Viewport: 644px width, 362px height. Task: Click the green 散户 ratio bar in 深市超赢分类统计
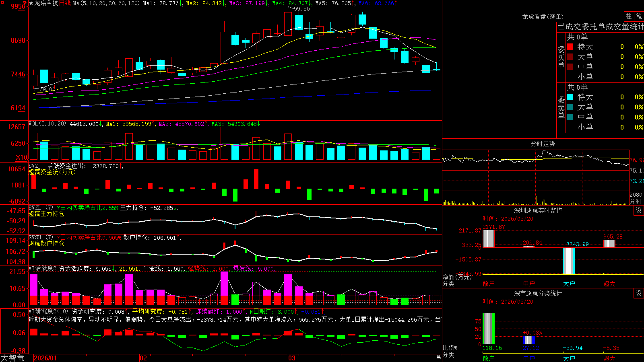coord(488,329)
